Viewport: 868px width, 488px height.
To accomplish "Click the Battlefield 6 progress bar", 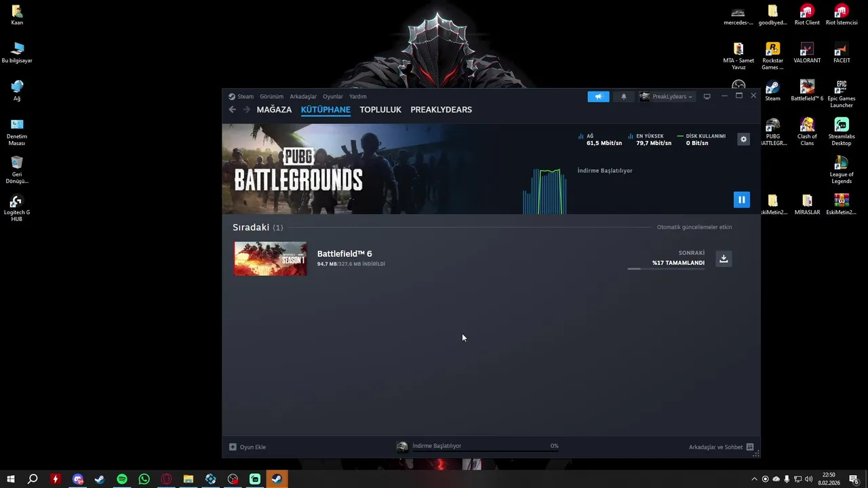I will point(666,269).
